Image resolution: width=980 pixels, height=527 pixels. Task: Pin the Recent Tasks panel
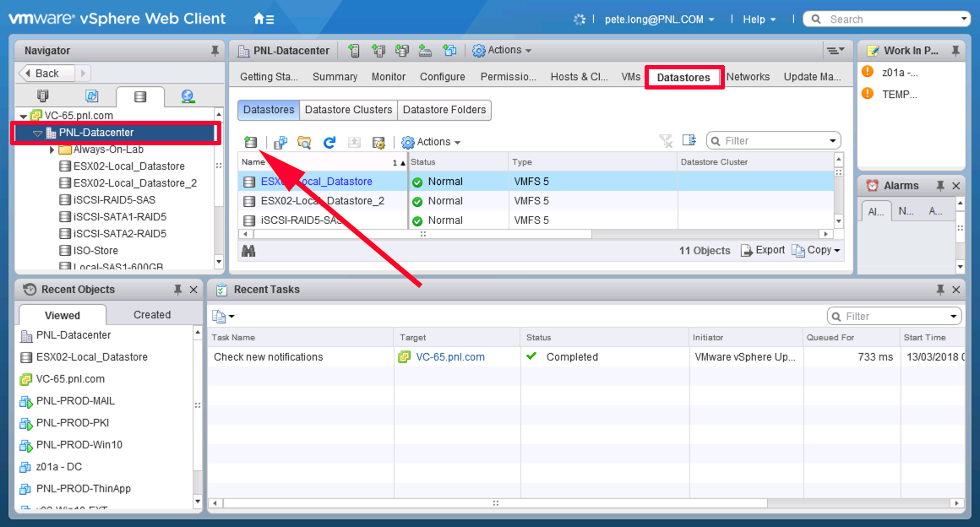point(940,290)
